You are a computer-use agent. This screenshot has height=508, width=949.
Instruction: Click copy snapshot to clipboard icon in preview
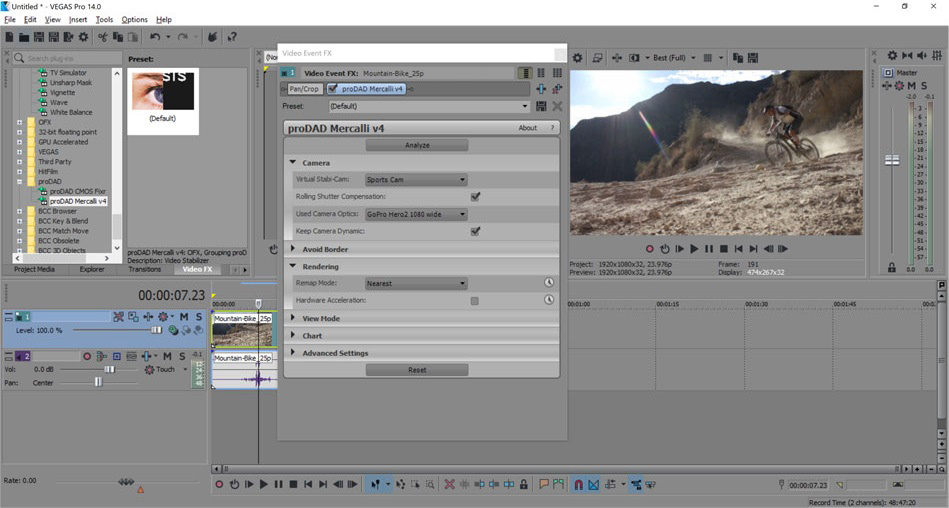pyautogui.click(x=738, y=58)
